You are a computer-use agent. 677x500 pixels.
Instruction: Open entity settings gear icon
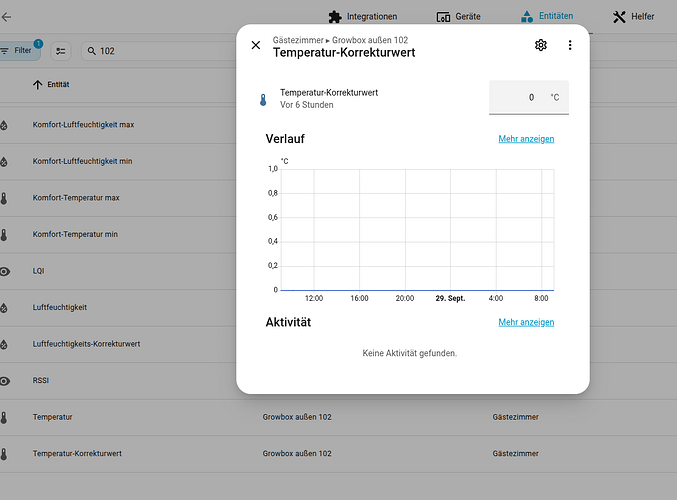pyautogui.click(x=541, y=45)
